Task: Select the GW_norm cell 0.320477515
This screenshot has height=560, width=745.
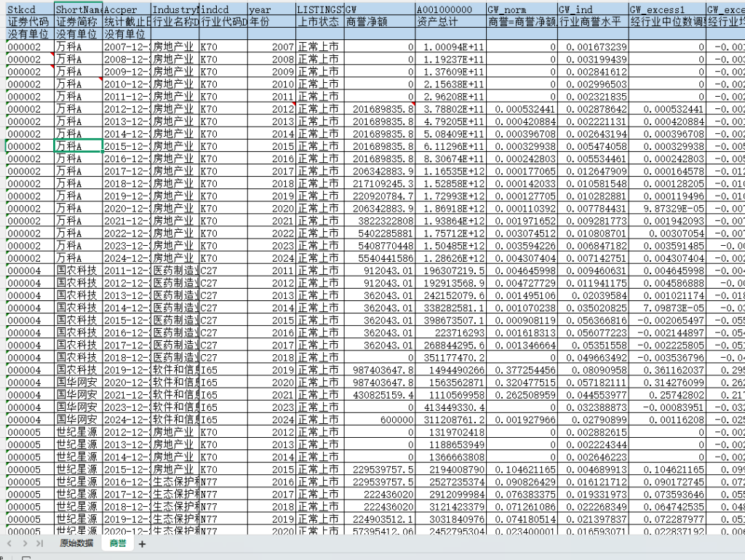Action: [x=522, y=382]
